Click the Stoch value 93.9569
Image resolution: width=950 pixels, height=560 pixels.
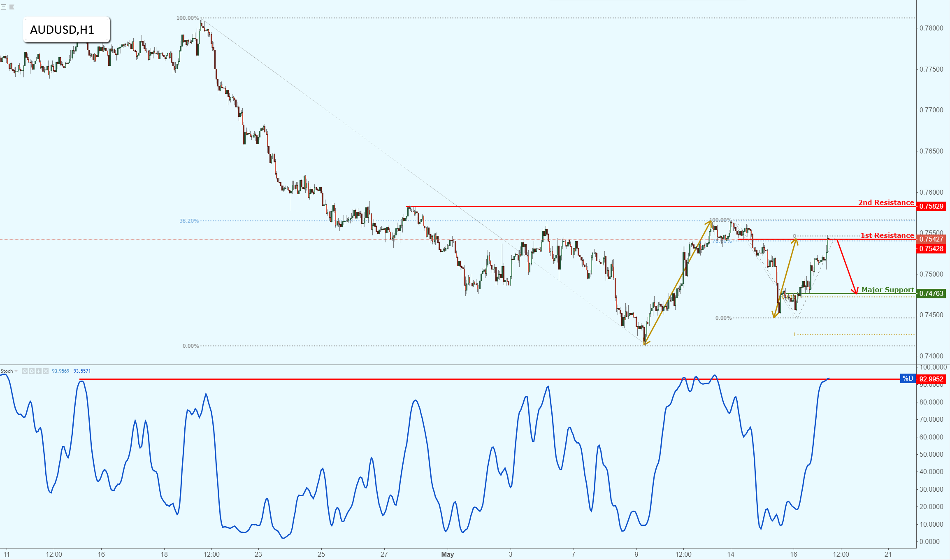point(60,371)
